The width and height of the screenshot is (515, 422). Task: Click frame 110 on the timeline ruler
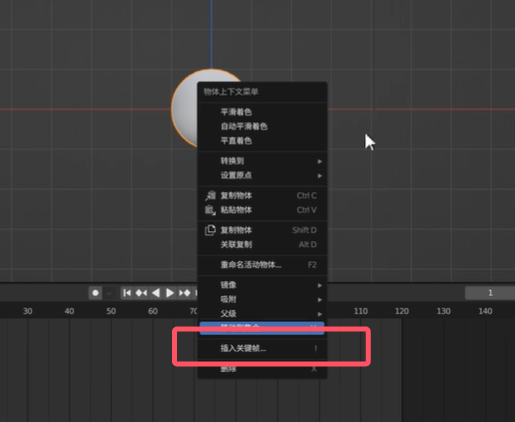[361, 311]
